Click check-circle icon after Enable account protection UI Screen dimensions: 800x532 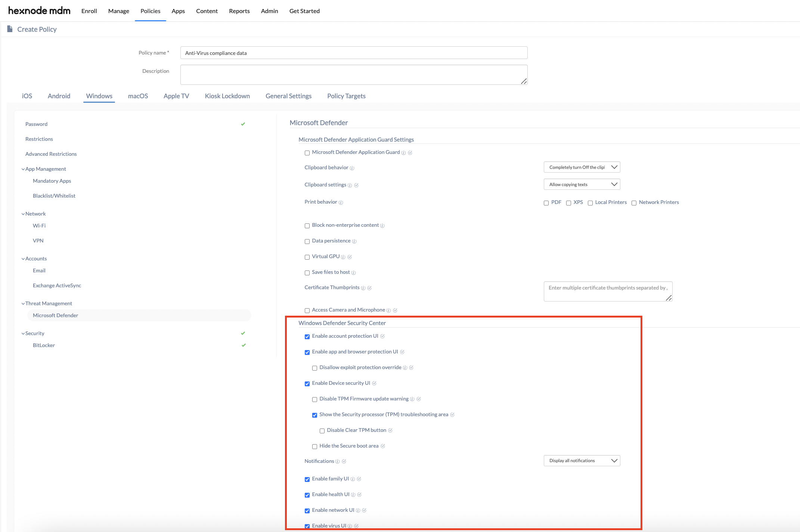[382, 336]
